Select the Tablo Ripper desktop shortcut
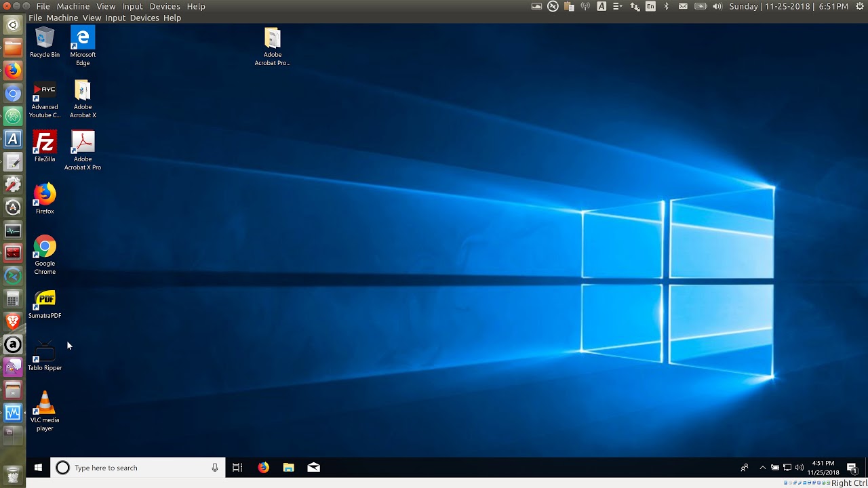 [x=45, y=357]
